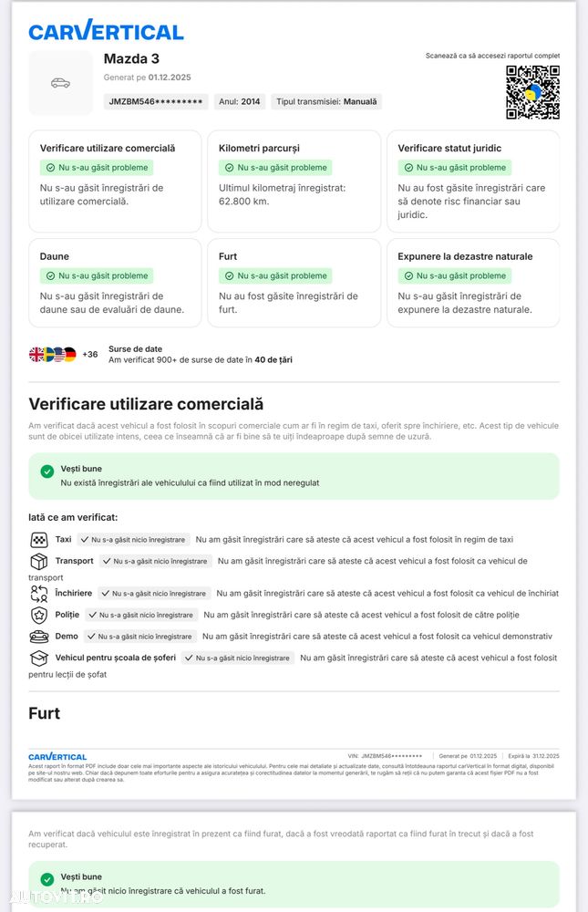This screenshot has height=912, width=588.
Task: Click the Taxi icon in the checks list
Action: pos(38,540)
